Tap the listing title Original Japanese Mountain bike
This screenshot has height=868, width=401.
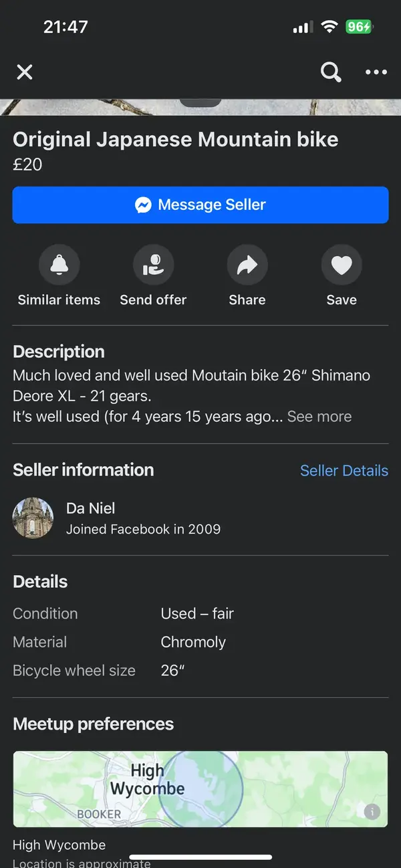176,139
